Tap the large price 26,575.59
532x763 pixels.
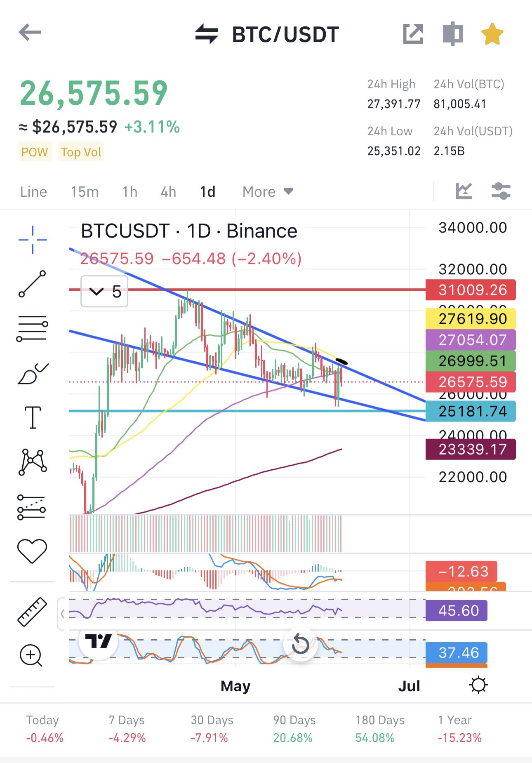(94, 93)
